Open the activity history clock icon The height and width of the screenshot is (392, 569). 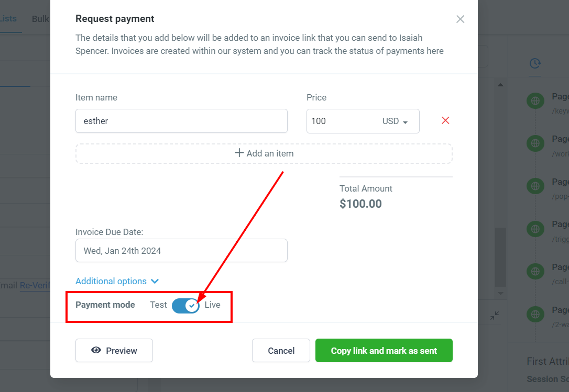point(535,63)
